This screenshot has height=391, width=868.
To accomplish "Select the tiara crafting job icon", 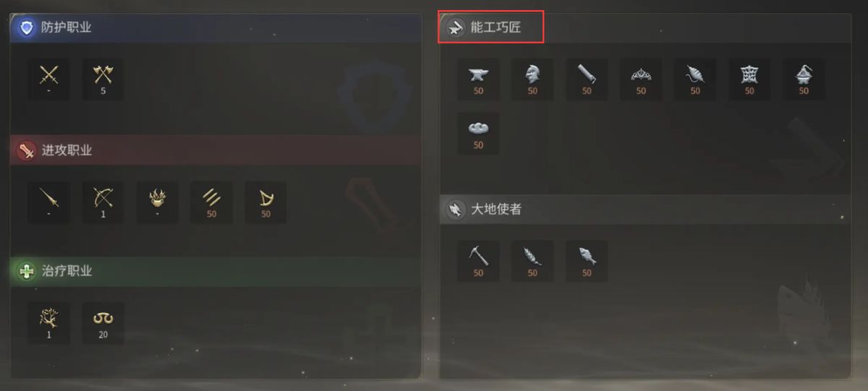I will 641,80.
